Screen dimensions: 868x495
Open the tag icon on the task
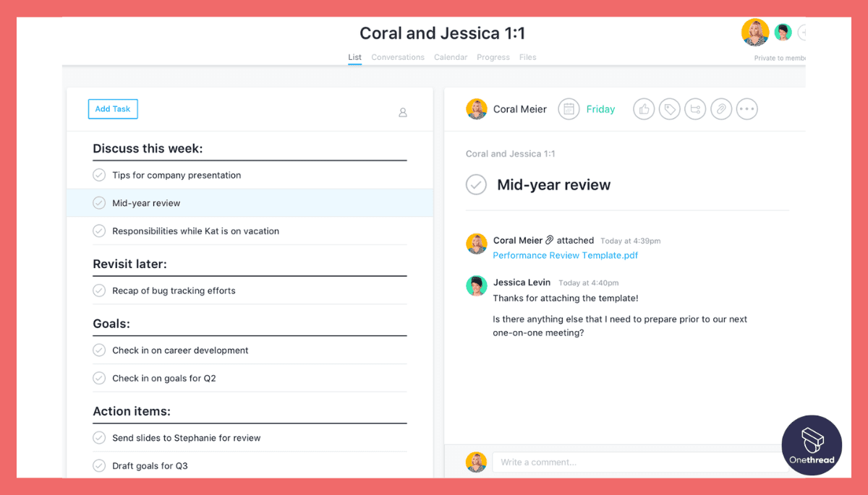point(669,108)
